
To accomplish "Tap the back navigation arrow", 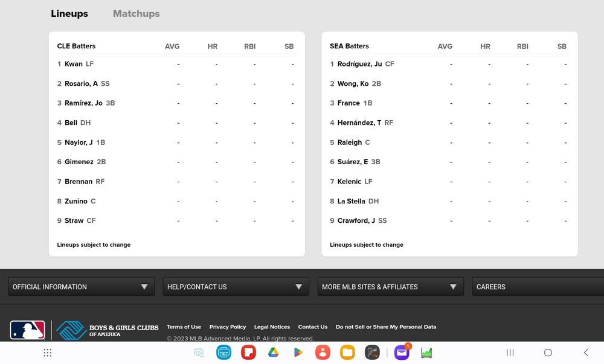I will [x=586, y=353].
